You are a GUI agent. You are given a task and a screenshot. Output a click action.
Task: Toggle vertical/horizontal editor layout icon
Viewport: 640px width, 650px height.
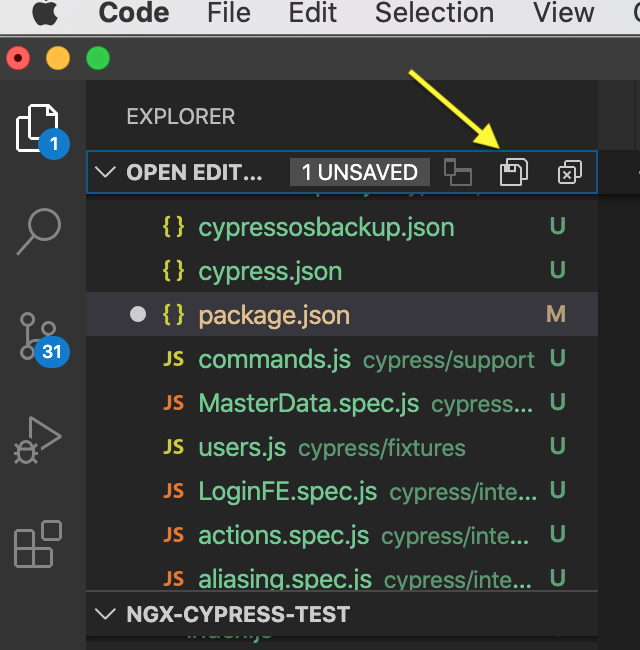pos(458,172)
